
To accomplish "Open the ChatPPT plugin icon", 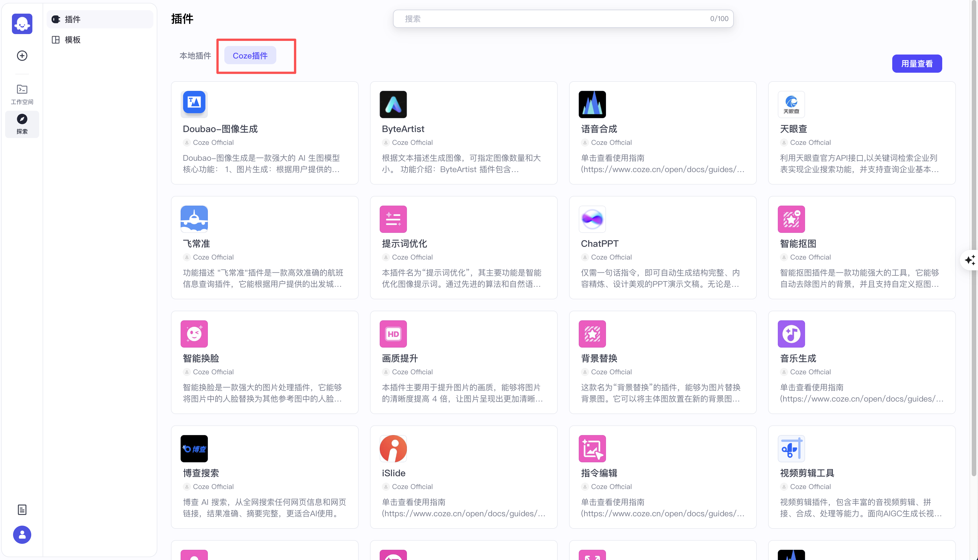I will coord(592,219).
